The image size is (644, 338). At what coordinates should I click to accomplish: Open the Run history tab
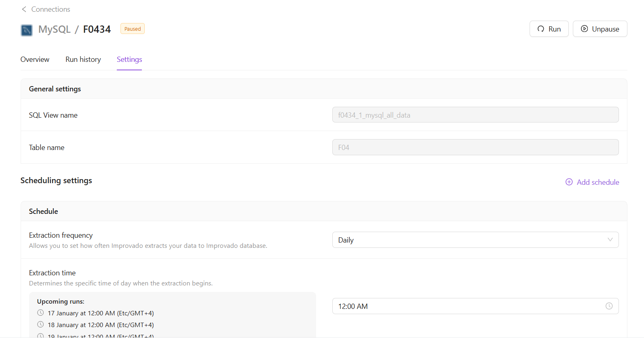pos(83,59)
